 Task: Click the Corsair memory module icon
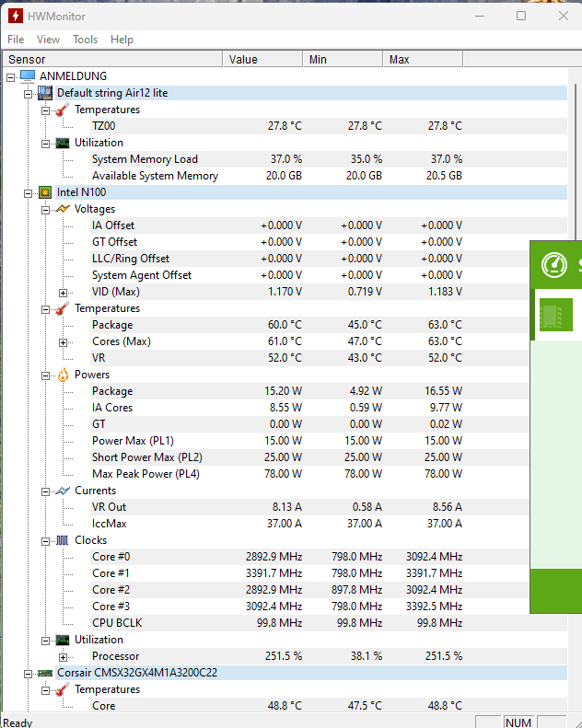(x=45, y=673)
